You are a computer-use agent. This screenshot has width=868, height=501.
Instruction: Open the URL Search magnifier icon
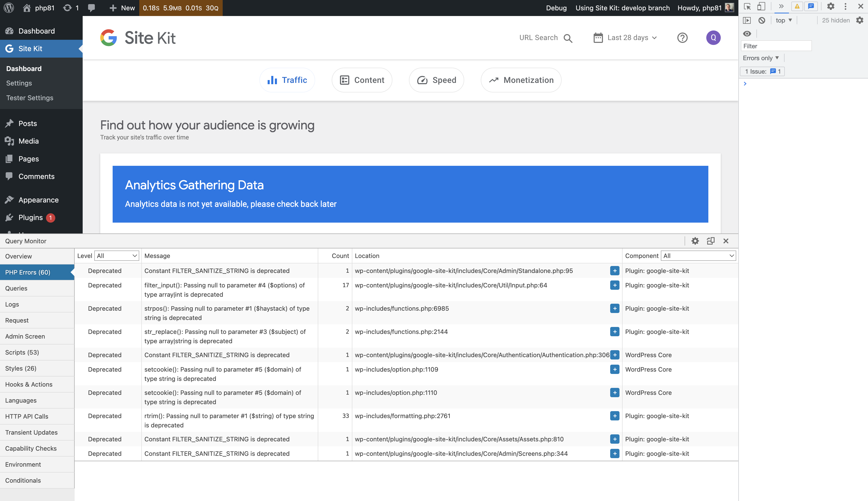click(x=568, y=38)
